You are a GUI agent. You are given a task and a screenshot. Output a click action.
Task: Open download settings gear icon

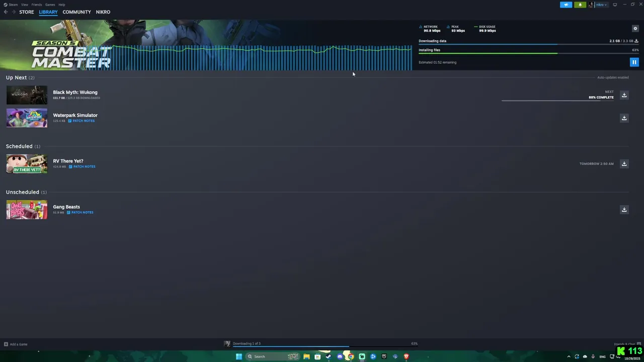[635, 29]
